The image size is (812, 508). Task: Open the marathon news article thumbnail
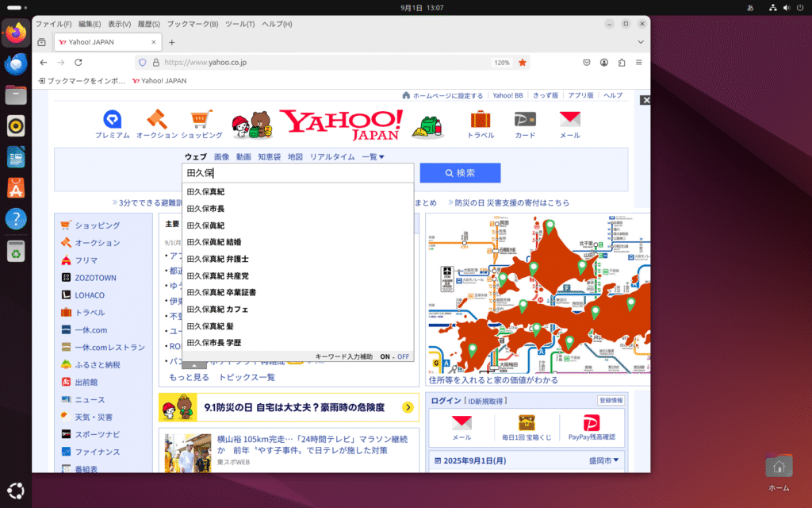click(x=188, y=452)
